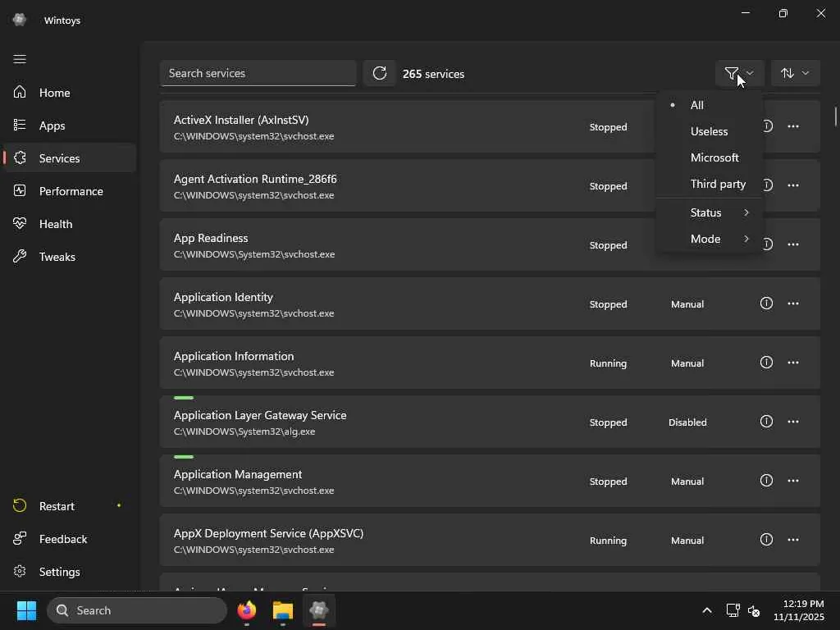840x630 pixels.
Task: Click the Search services input field
Action: point(258,74)
